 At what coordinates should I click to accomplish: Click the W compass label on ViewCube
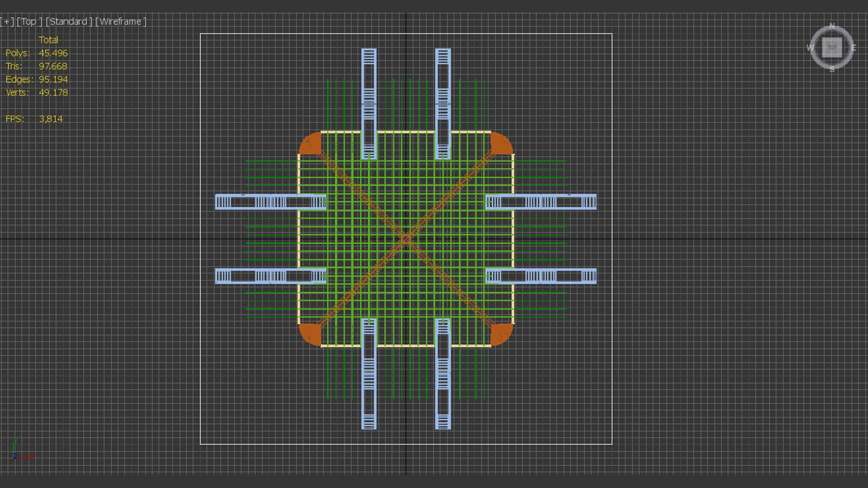(811, 47)
